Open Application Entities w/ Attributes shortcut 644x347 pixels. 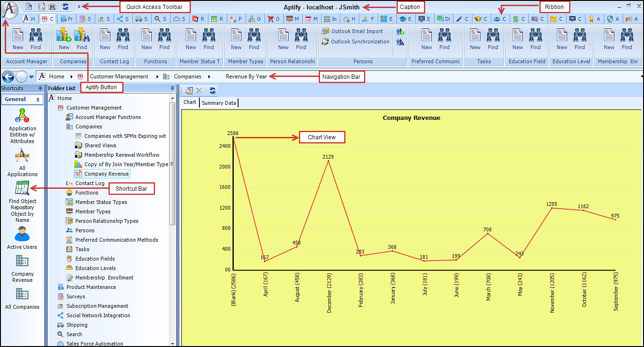(22, 126)
